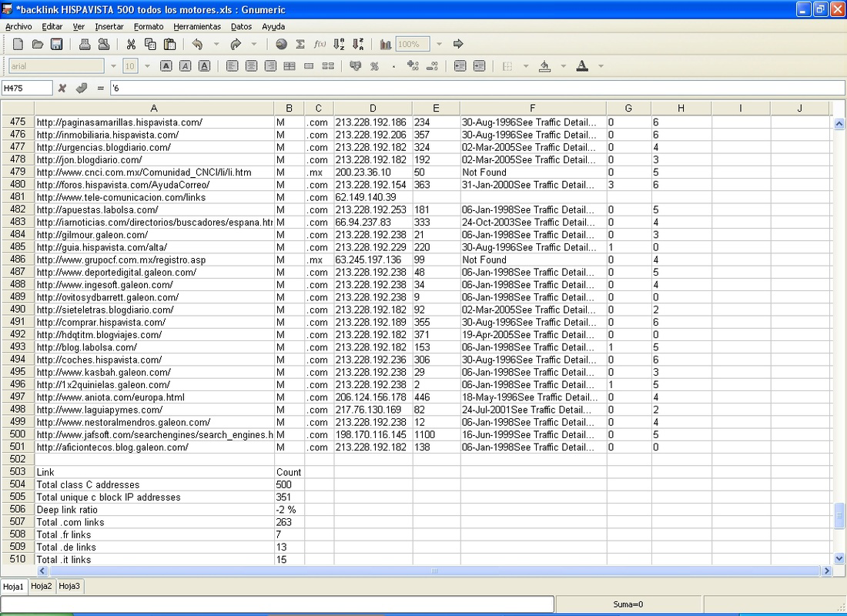Apply percent number format
Screen dimensions: 847x616
coord(374,66)
